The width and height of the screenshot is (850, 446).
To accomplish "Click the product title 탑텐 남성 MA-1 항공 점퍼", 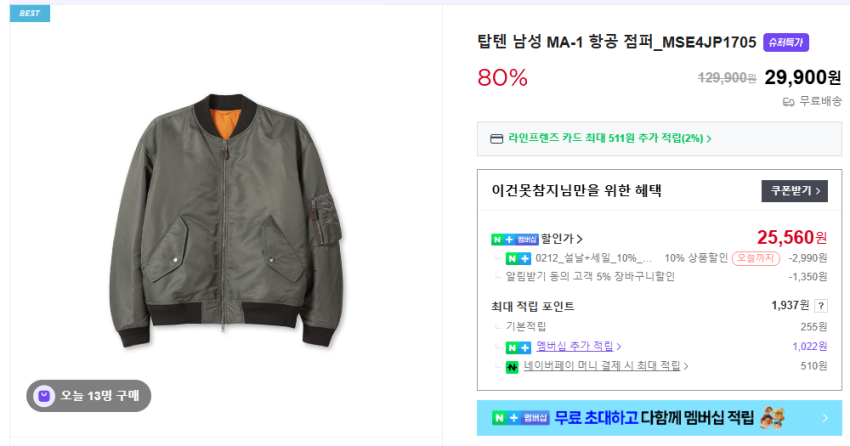I will click(616, 42).
